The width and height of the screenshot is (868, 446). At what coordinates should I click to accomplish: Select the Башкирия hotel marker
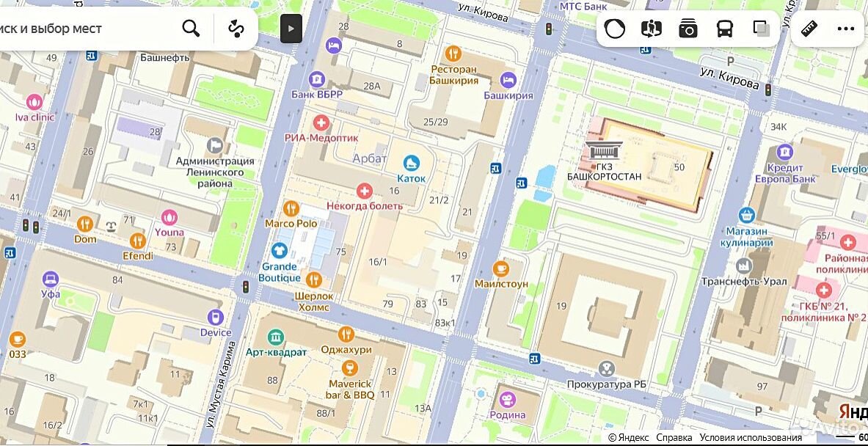(x=508, y=80)
